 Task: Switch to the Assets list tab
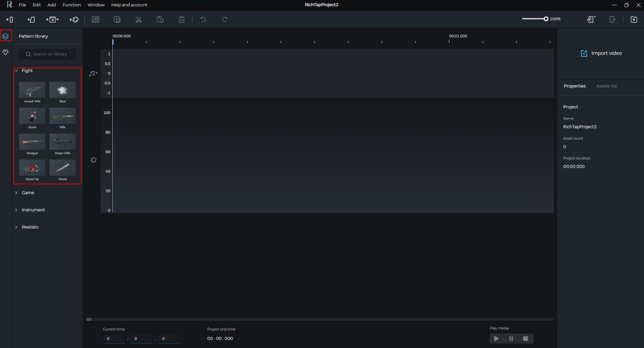606,86
